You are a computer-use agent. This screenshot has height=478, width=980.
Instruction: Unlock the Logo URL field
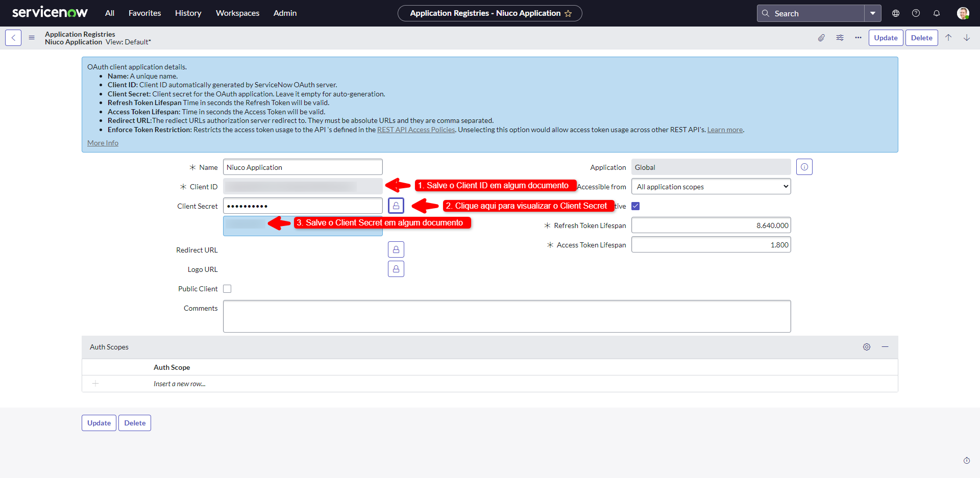396,269
